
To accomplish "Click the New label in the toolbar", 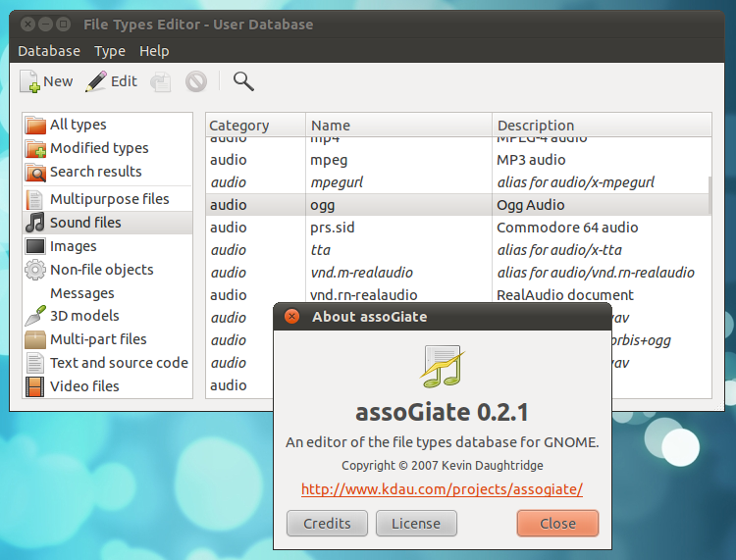I will [x=58, y=81].
